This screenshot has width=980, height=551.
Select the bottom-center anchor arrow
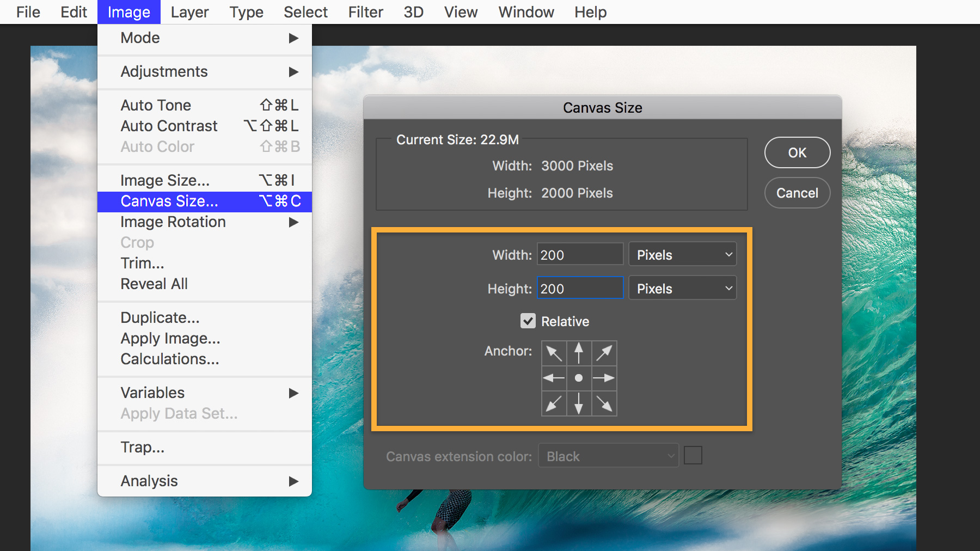tap(579, 403)
